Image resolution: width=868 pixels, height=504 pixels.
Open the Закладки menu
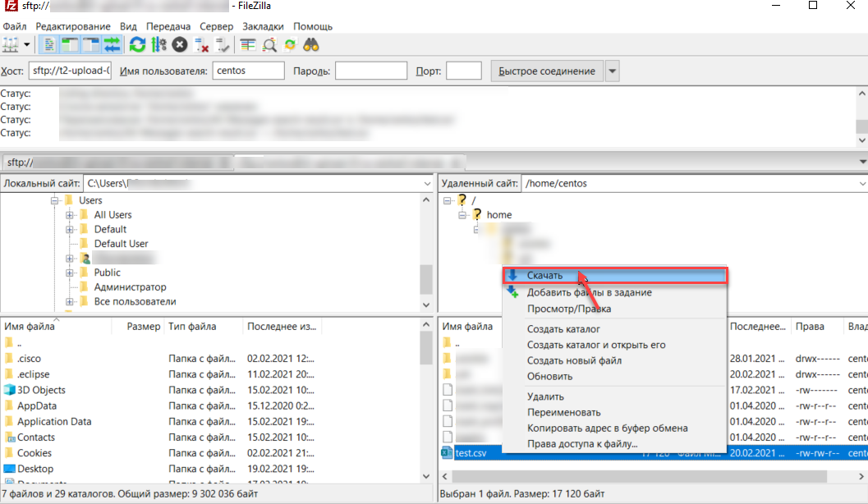(263, 26)
